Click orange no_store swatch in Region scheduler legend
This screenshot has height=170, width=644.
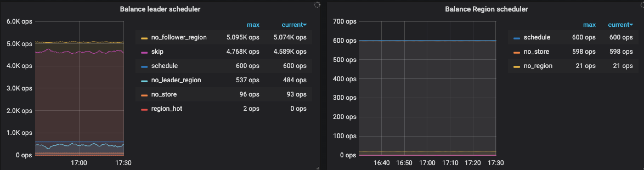point(516,52)
